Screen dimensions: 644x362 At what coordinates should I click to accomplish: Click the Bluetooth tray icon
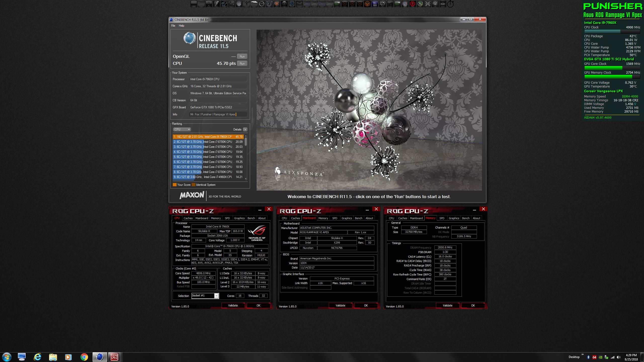[588, 357]
